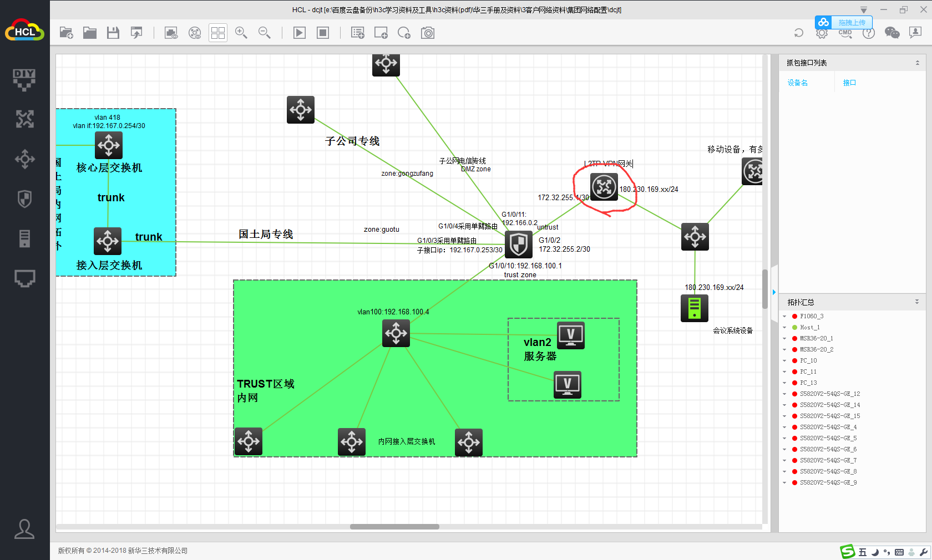Select the 接入层交换机 access switch device

(x=108, y=241)
